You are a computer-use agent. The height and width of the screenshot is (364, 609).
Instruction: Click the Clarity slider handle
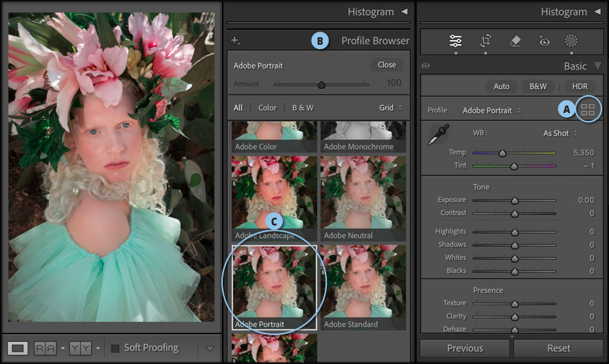pos(515,317)
